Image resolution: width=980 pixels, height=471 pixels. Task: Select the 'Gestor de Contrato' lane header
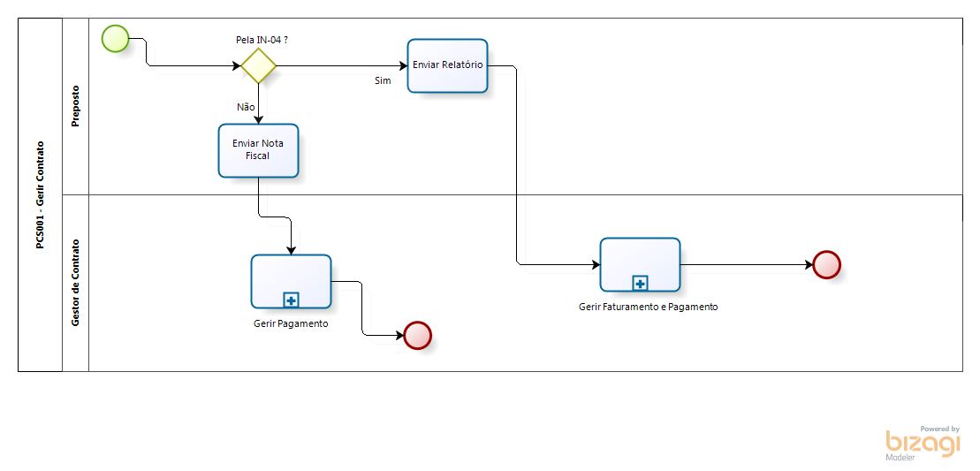[75, 283]
